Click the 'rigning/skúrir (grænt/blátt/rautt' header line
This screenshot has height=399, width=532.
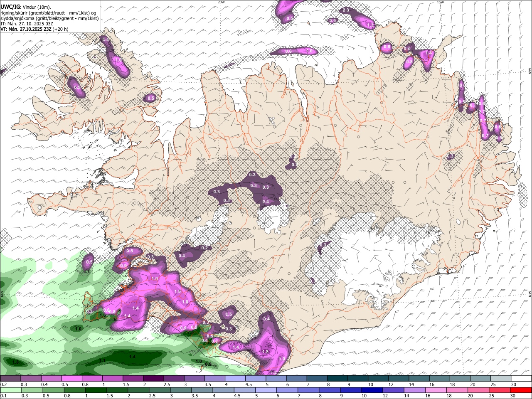[48, 13]
